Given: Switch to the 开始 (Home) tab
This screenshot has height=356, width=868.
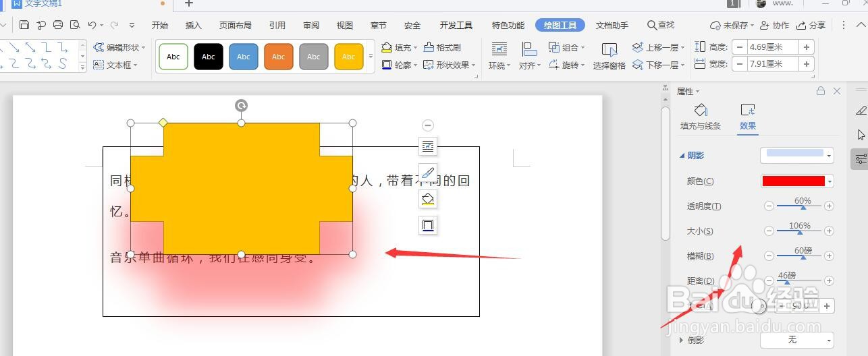Looking at the screenshot, I should click(160, 26).
